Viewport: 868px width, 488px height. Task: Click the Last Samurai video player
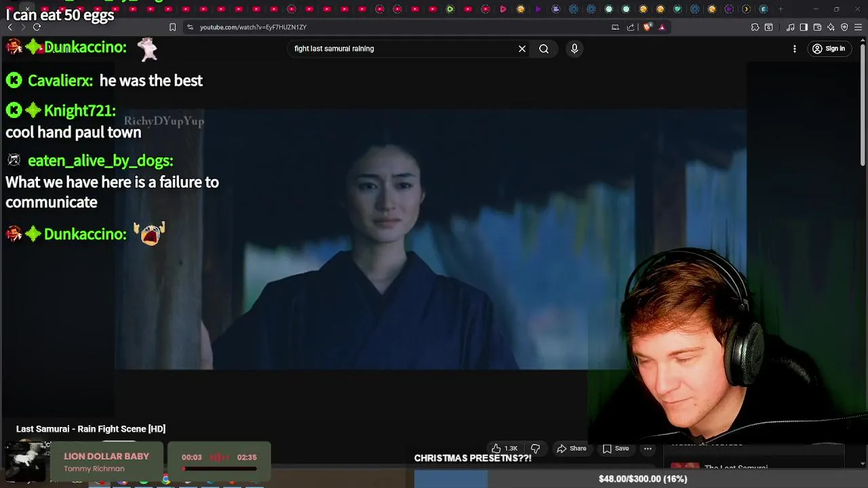click(x=430, y=239)
